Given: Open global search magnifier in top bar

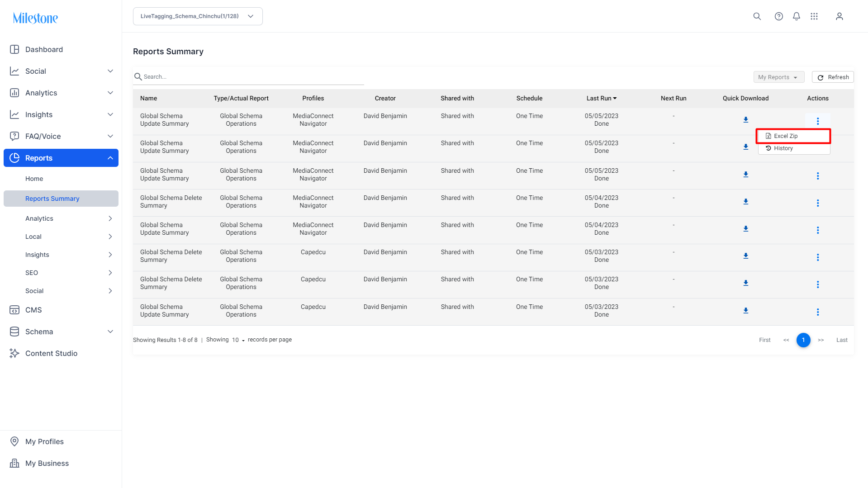Looking at the screenshot, I should [x=757, y=16].
